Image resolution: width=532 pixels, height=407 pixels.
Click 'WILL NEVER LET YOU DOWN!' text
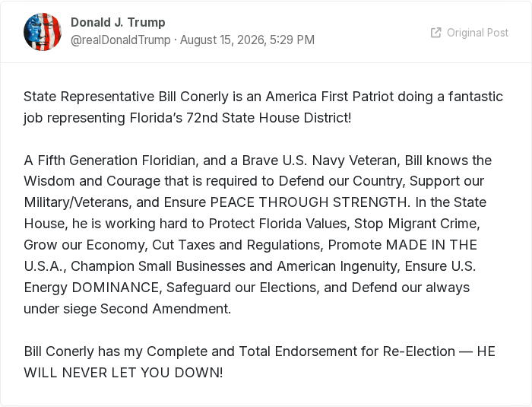pos(123,373)
